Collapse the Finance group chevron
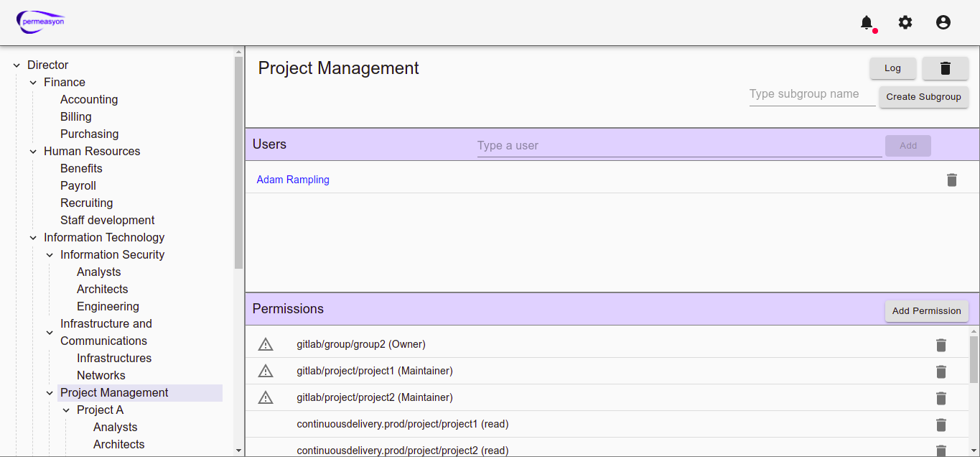Image resolution: width=980 pixels, height=457 pixels. pos(33,83)
